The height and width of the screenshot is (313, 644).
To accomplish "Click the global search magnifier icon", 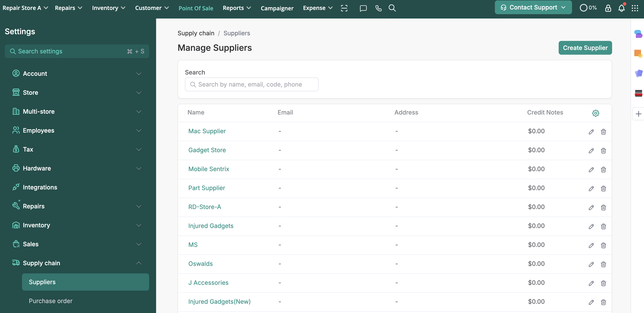I will pos(392,8).
